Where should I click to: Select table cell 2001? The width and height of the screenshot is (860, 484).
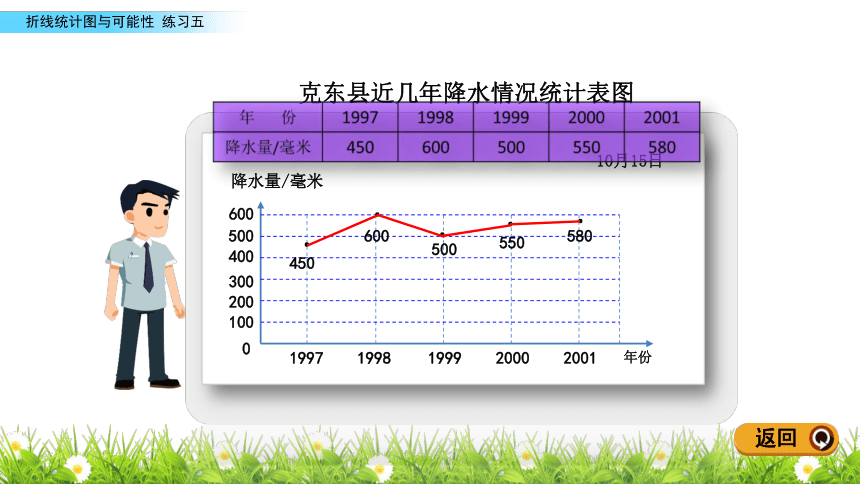[x=661, y=117]
